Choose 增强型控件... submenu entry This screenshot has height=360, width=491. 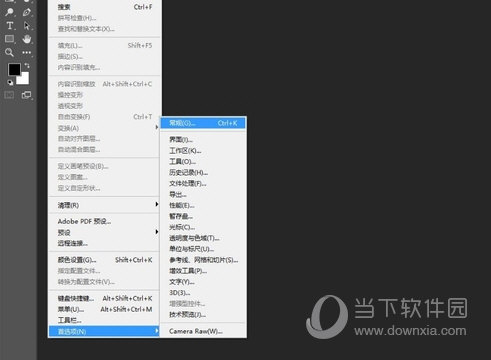point(203,304)
